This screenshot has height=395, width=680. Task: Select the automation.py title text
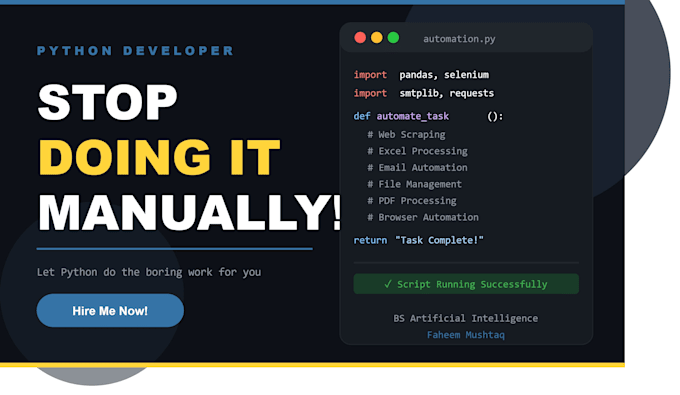click(459, 39)
